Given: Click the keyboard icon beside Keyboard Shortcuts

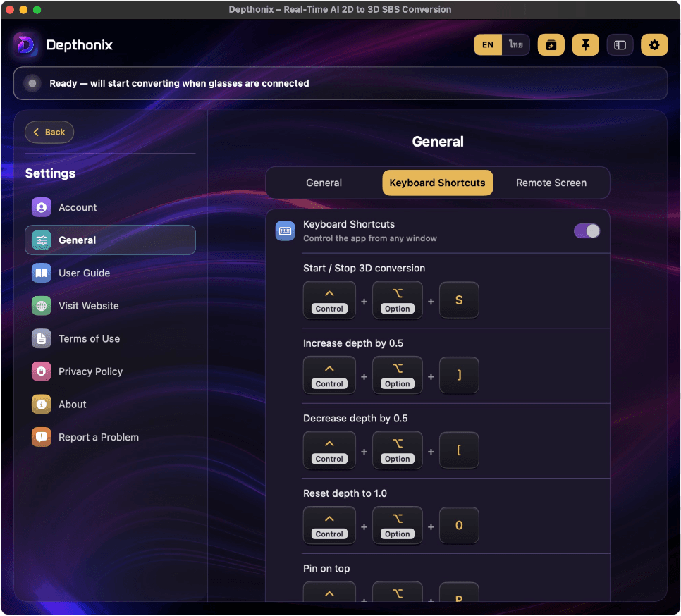Looking at the screenshot, I should (286, 231).
